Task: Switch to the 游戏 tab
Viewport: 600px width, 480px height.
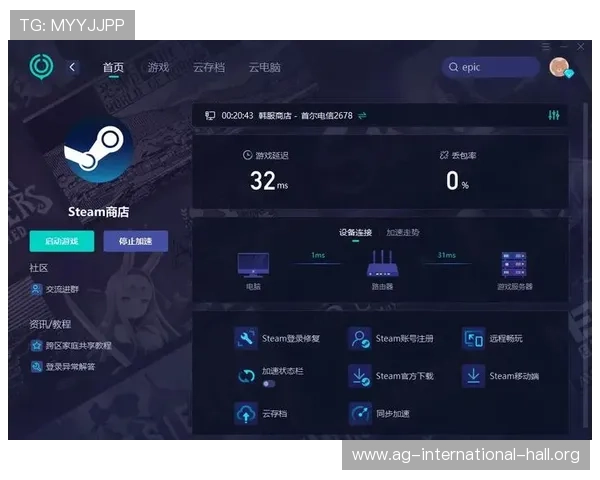Action: pos(158,67)
